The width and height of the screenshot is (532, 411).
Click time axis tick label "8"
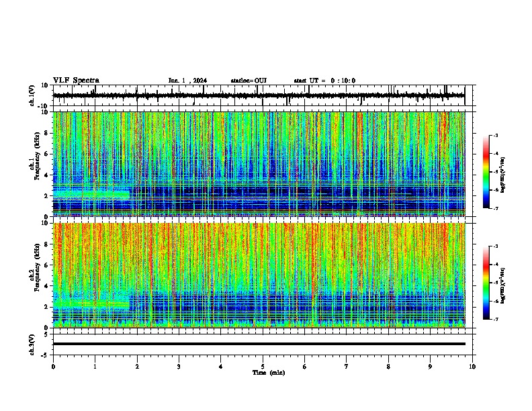[388, 367]
